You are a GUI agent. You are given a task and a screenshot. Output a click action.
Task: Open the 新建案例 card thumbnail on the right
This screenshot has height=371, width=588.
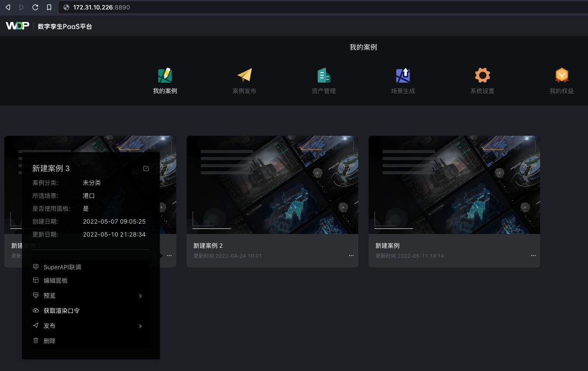click(x=454, y=185)
